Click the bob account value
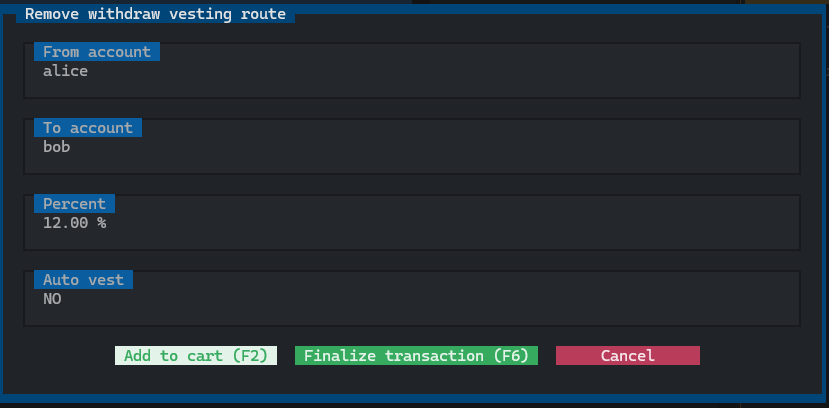Viewport: 829px width, 408px height. (56, 147)
